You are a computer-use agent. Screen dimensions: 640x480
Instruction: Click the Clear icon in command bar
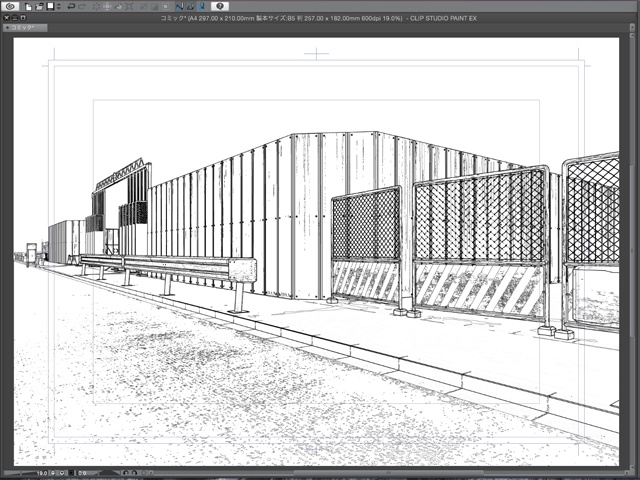coord(96,7)
